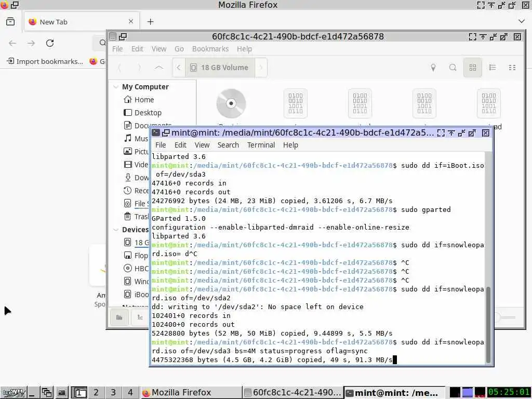Viewport: 532px width, 399px height.
Task: Open terminal Search menu
Action: [228, 145]
